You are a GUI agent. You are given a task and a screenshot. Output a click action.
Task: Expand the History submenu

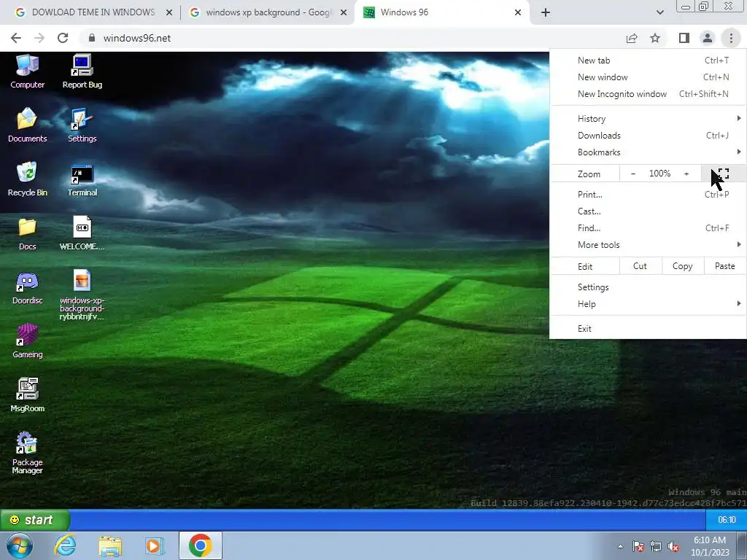coord(648,119)
